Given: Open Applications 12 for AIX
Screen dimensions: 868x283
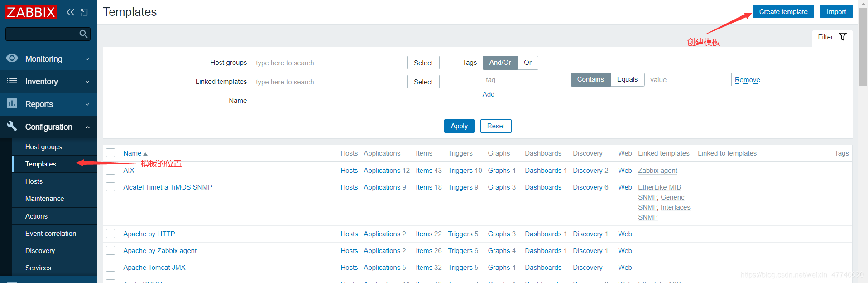Looking at the screenshot, I should click(382, 171).
